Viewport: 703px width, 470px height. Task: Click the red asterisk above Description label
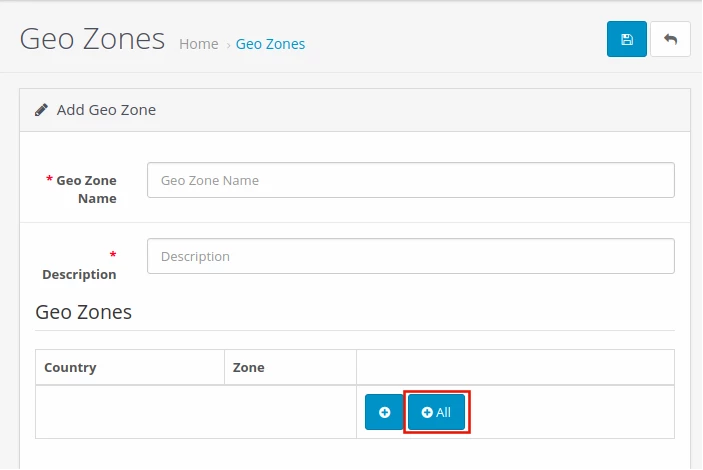coord(112,256)
